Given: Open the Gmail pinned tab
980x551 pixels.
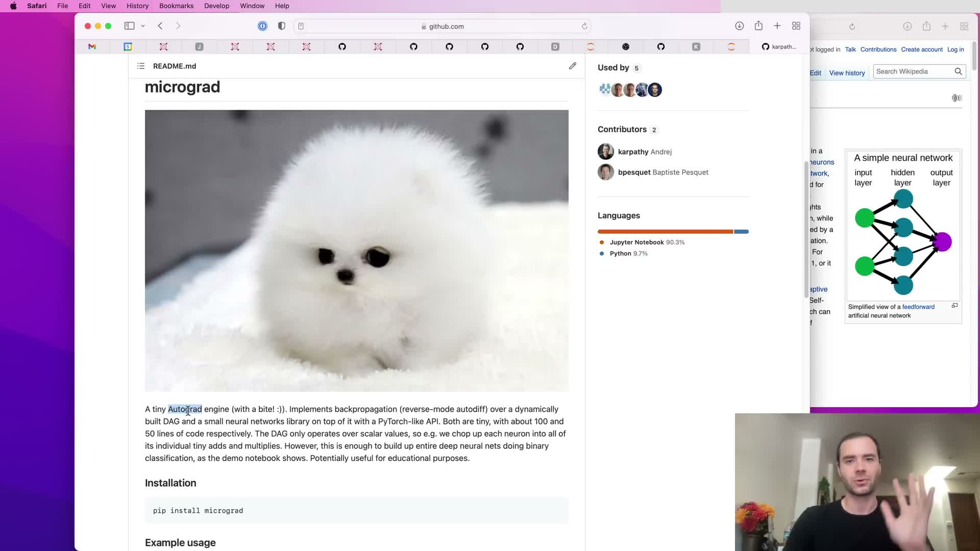Looking at the screenshot, I should click(x=92, y=47).
